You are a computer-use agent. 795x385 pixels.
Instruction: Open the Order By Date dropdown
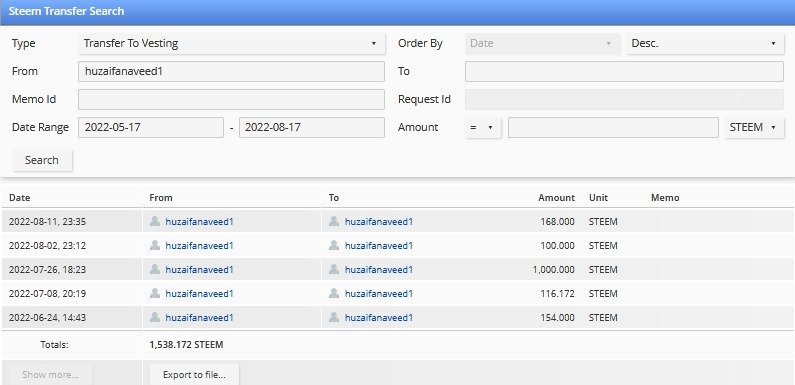tap(543, 44)
